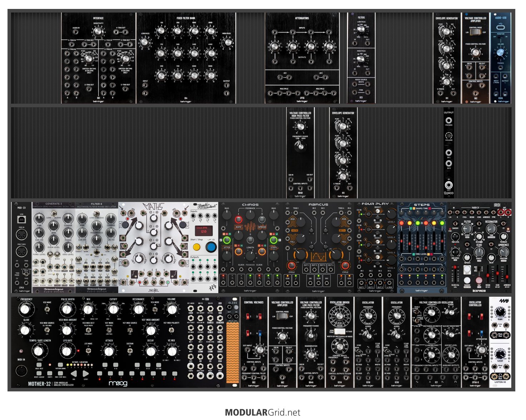This screenshot has width=526, height=420.
Task: Click the RATE button on the Chaos module
Action: coord(238,219)
